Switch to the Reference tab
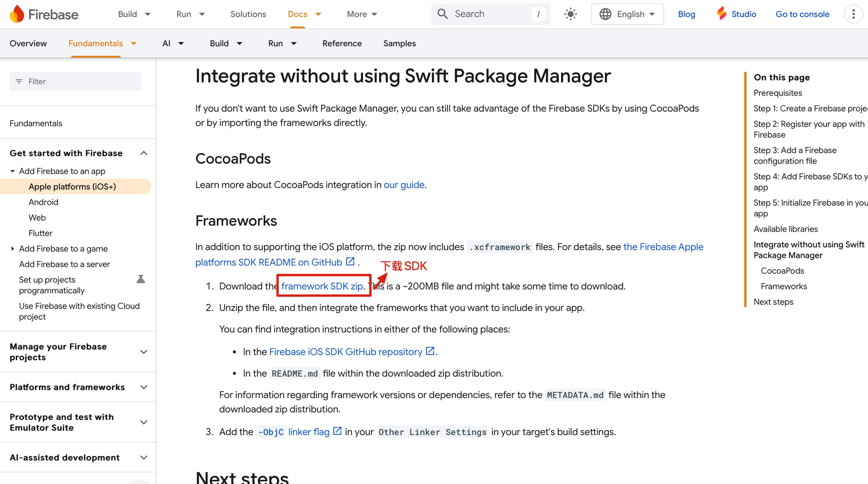The height and width of the screenshot is (484, 868). tap(342, 44)
